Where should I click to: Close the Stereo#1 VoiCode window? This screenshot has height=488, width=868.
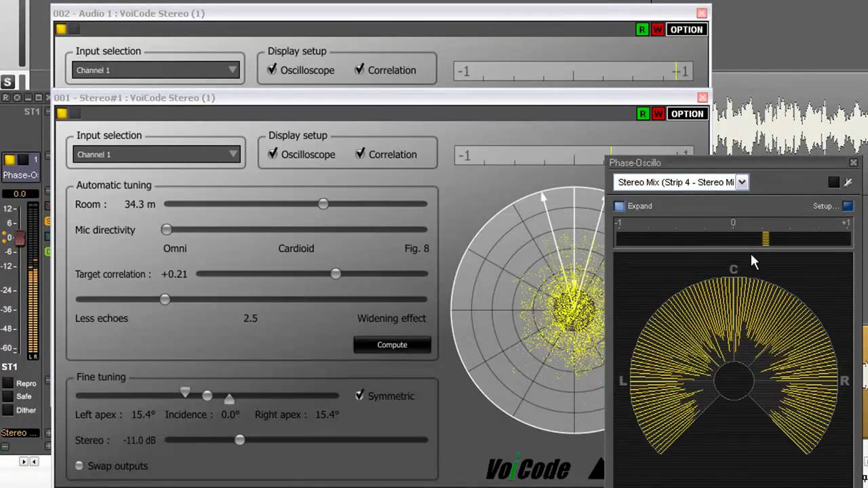(x=703, y=98)
